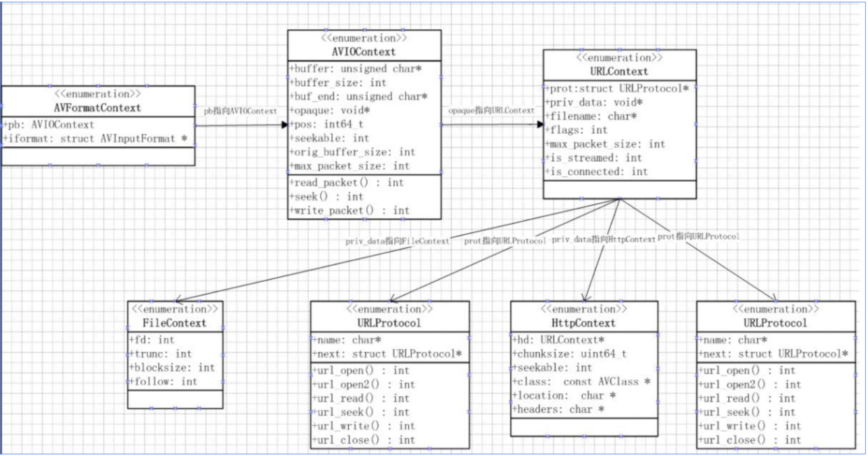Click the prot指向URLProtocol label
Viewport: 868px width, 456px height.
[x=504, y=243]
